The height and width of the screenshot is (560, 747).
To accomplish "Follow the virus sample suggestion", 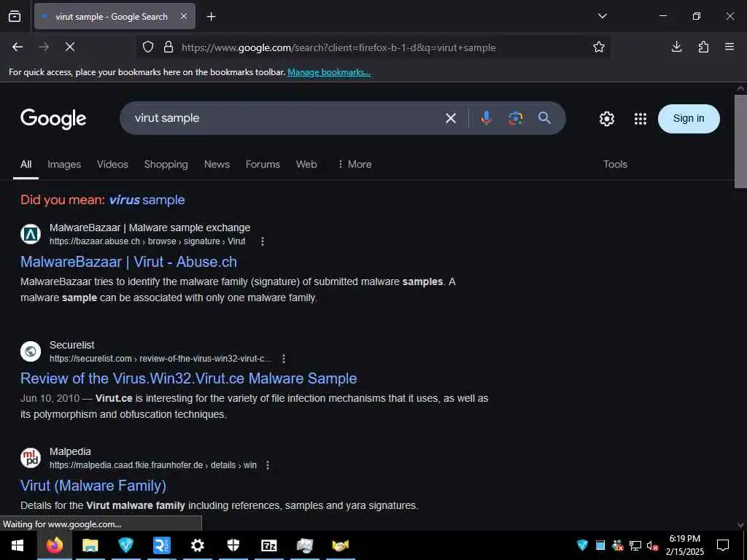I will pos(147,200).
